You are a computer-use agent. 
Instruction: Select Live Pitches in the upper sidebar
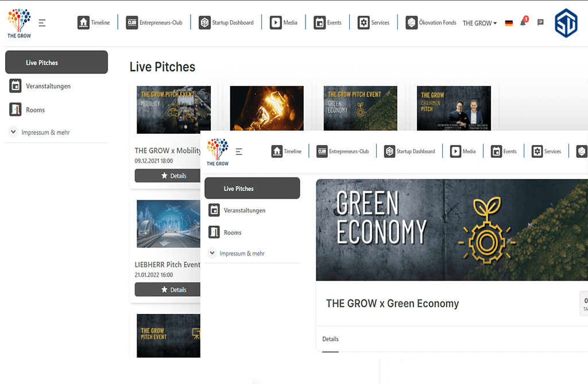click(57, 62)
